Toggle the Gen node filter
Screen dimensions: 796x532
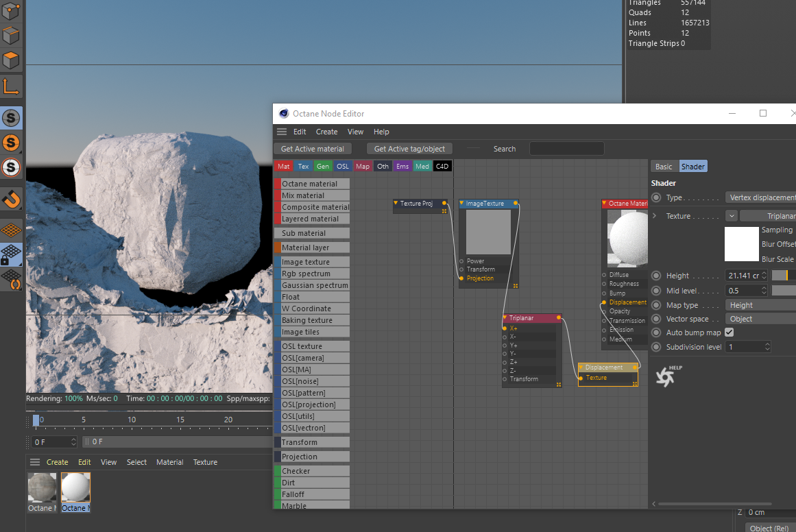point(322,166)
